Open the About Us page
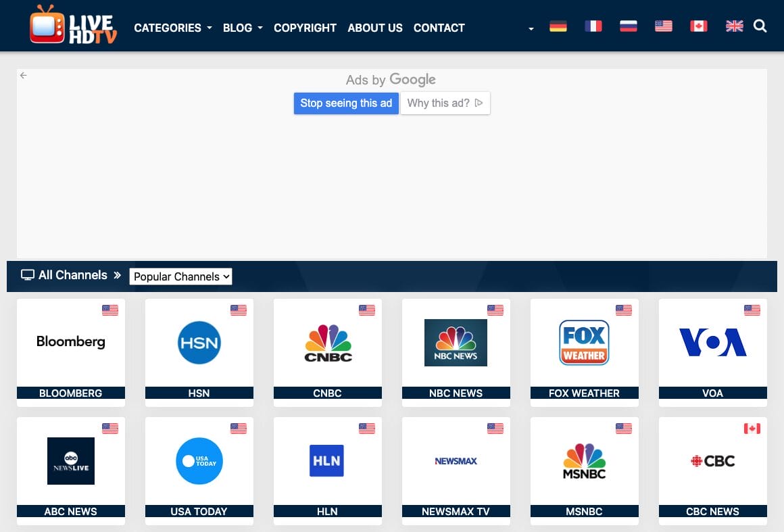 [375, 28]
